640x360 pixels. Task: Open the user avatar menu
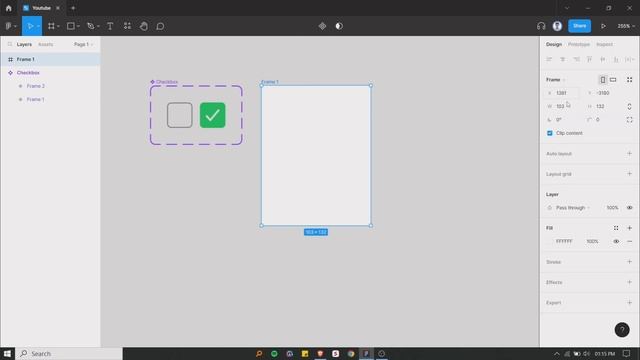(x=557, y=26)
